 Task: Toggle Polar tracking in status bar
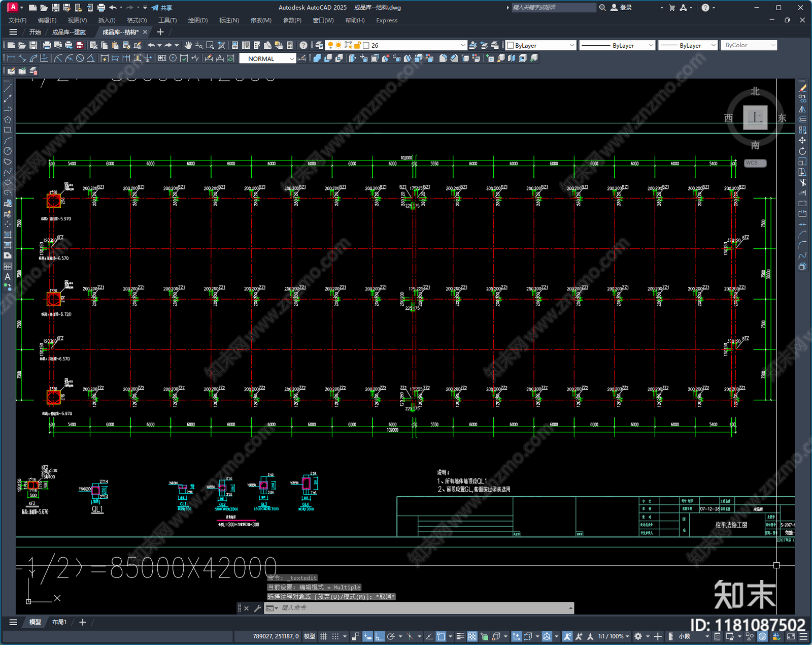391,636
